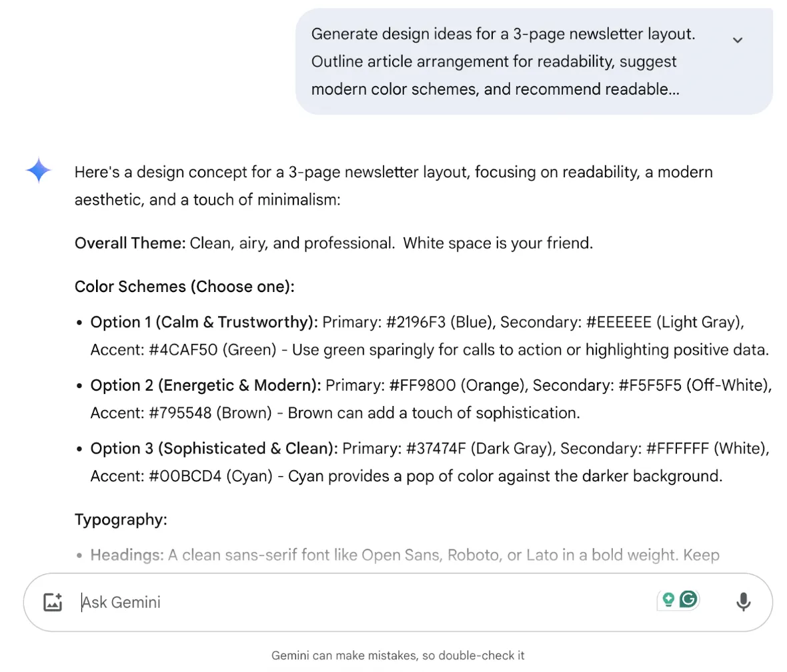Focus the Ask Gemini input field
The image size is (787, 672).
point(366,602)
